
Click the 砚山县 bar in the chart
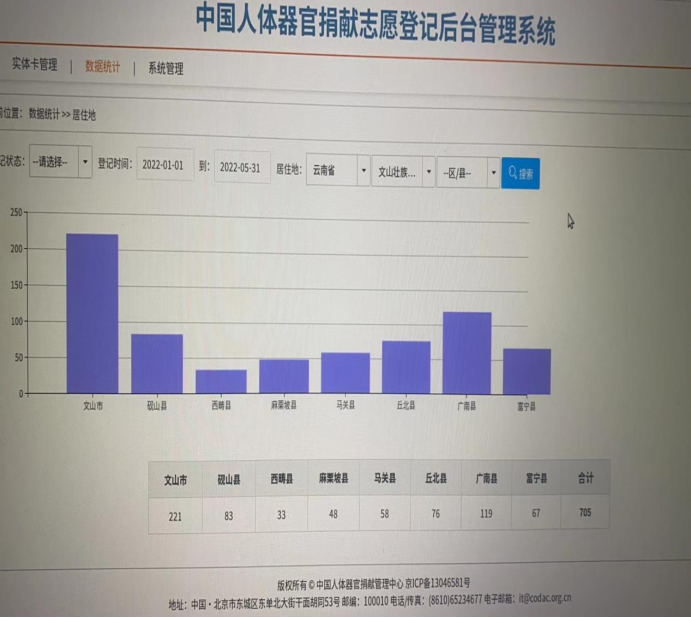click(x=157, y=364)
